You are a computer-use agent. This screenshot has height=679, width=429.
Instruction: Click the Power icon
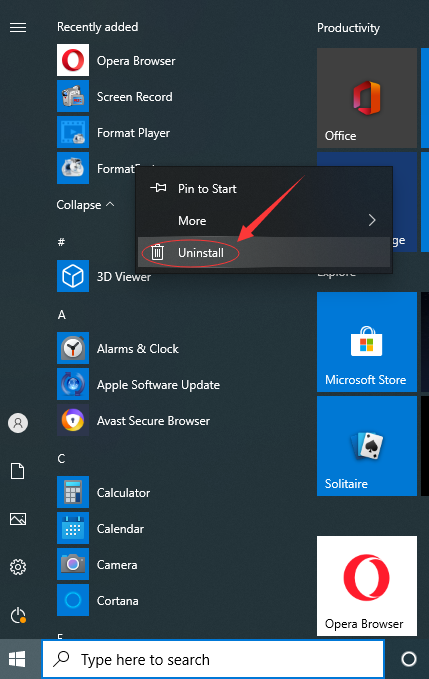(18, 615)
